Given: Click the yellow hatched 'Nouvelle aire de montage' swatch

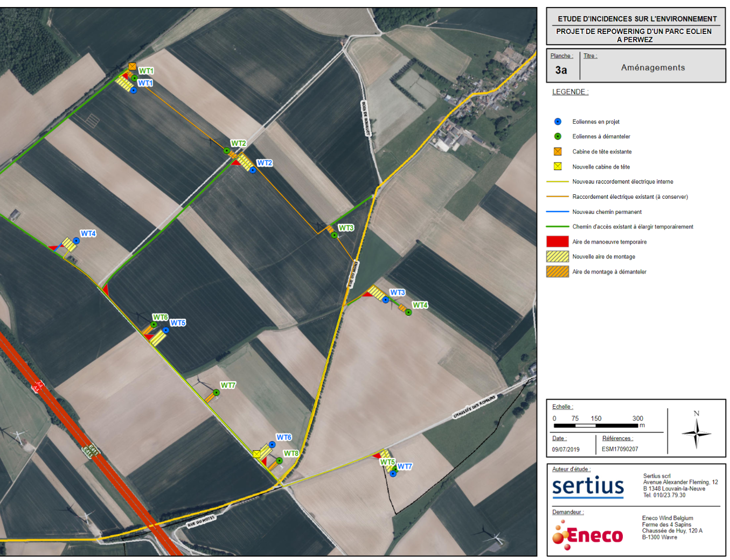Looking at the screenshot, I should coord(558,257).
